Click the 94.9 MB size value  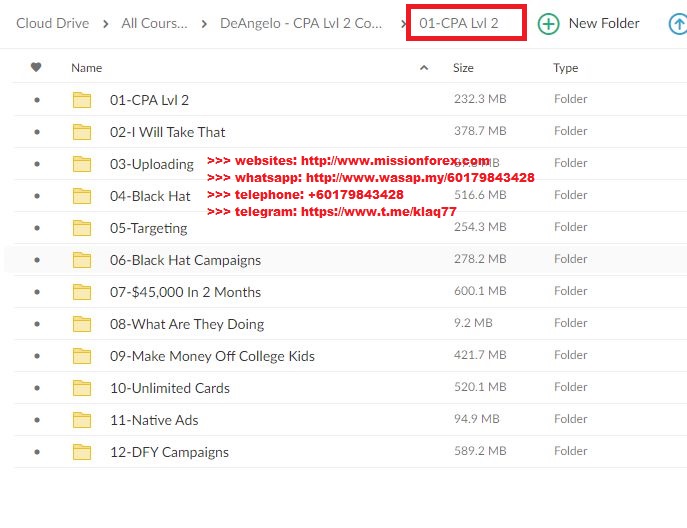click(477, 419)
